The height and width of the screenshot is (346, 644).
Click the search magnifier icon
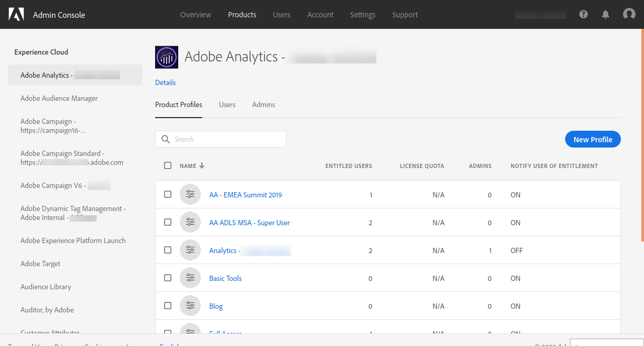[166, 139]
